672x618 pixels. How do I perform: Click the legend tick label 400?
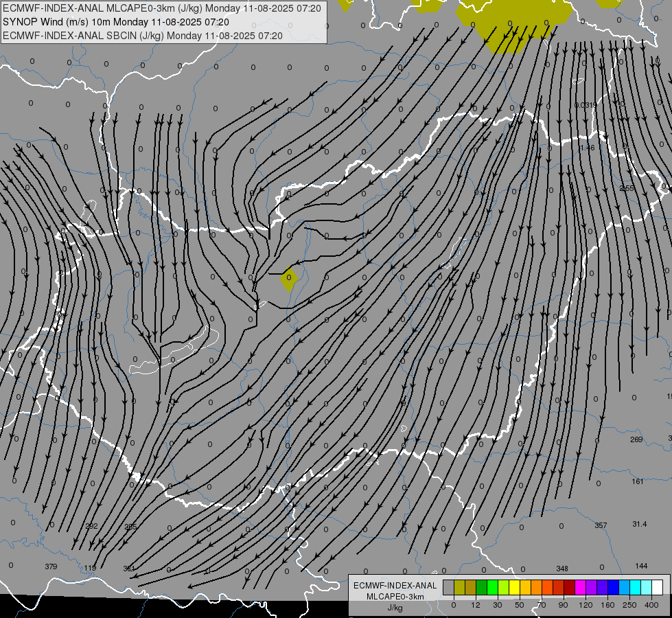(x=651, y=605)
